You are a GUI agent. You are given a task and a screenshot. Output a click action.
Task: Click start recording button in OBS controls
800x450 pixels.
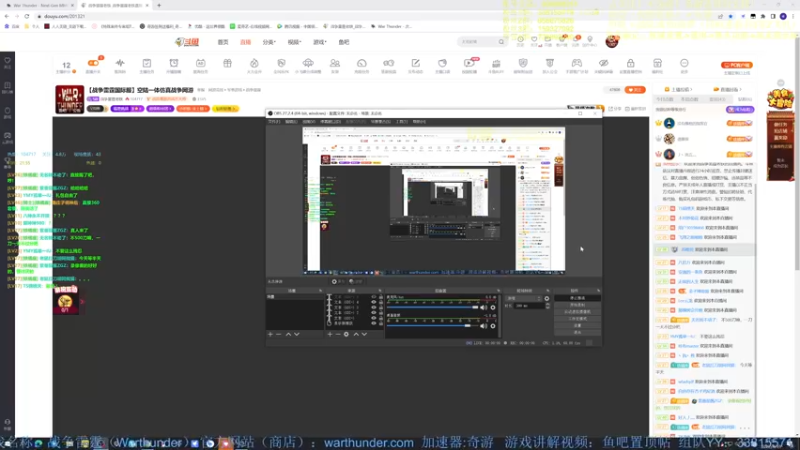coord(578,305)
